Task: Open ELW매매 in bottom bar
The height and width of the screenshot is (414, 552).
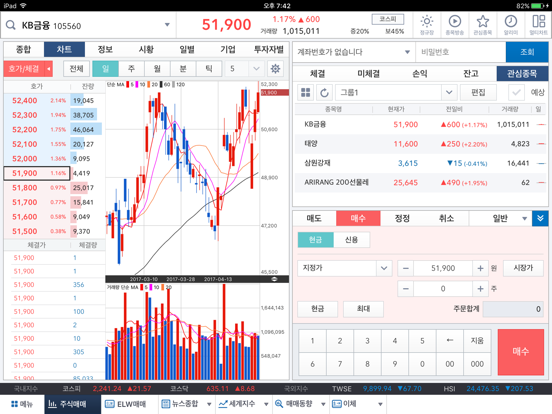Action: [x=126, y=404]
